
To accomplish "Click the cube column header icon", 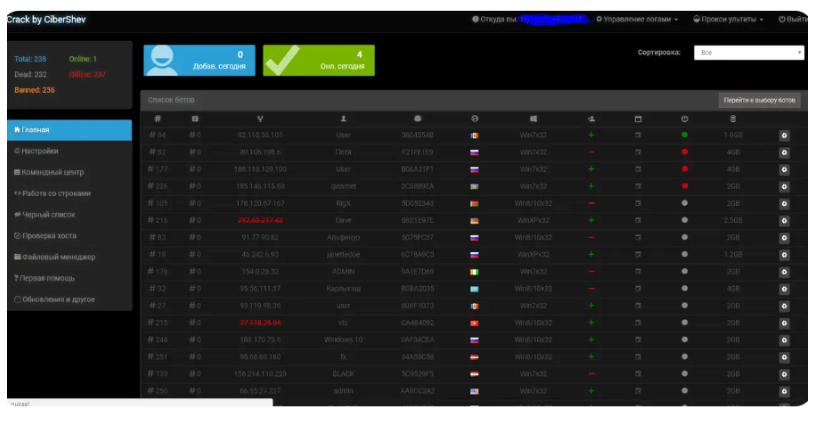I will point(417,119).
